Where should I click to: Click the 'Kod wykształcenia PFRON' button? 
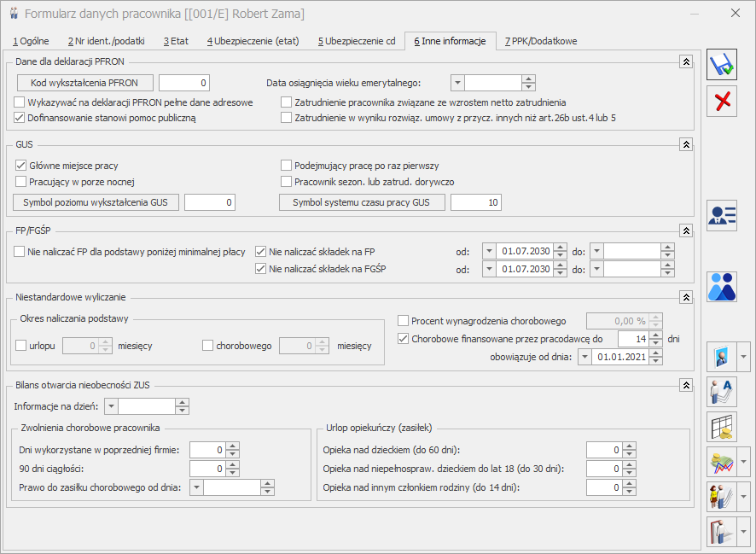coord(84,83)
